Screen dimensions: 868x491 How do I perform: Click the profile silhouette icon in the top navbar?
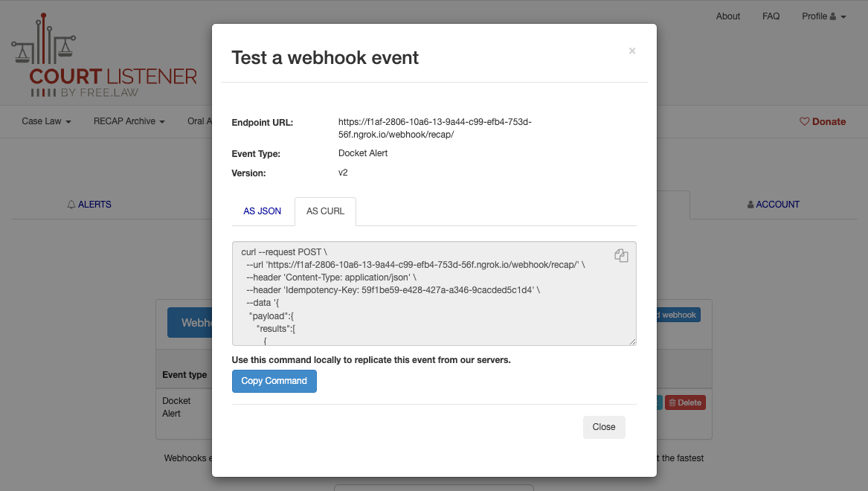coord(834,16)
